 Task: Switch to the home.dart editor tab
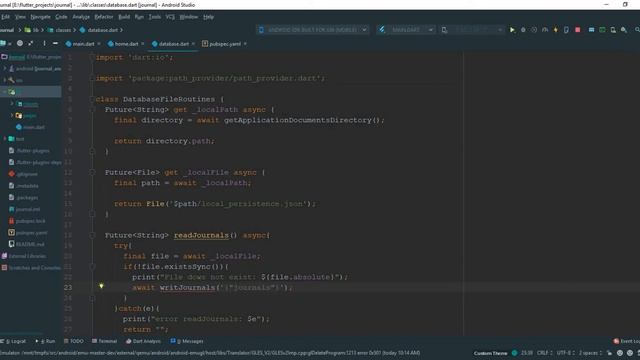point(126,44)
